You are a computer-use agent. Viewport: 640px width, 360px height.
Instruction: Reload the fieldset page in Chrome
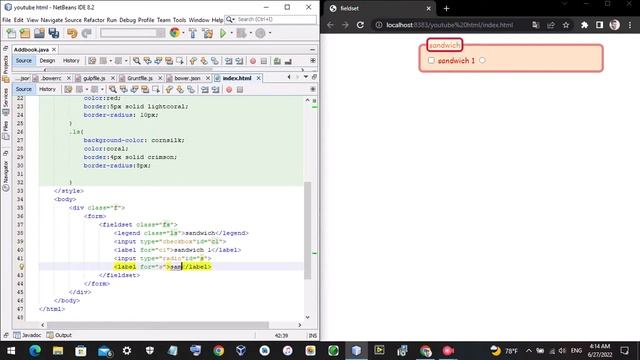(x=360, y=25)
